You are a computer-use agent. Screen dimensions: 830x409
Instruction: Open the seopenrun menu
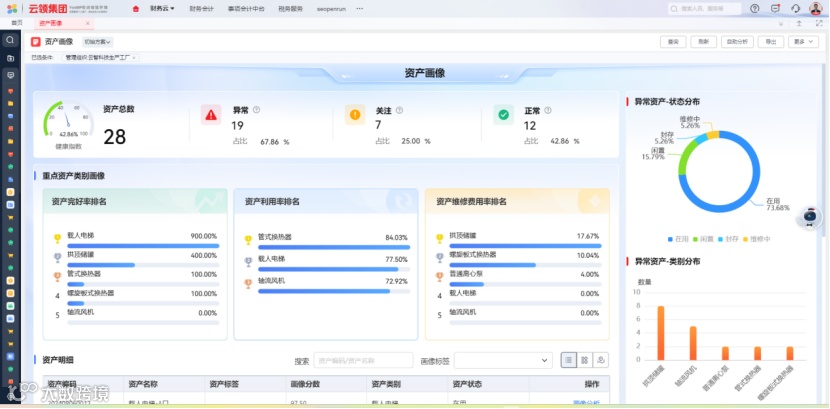pyautogui.click(x=331, y=9)
